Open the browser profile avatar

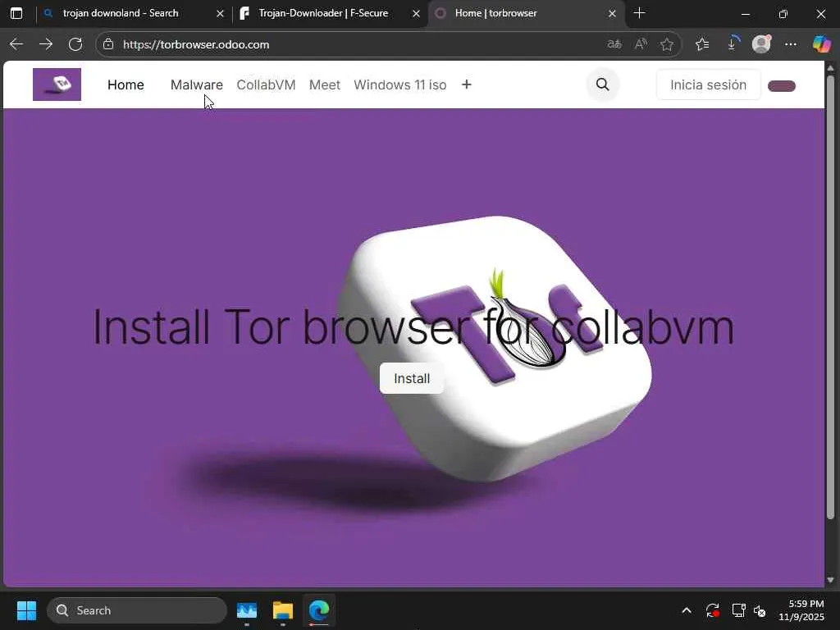761,44
